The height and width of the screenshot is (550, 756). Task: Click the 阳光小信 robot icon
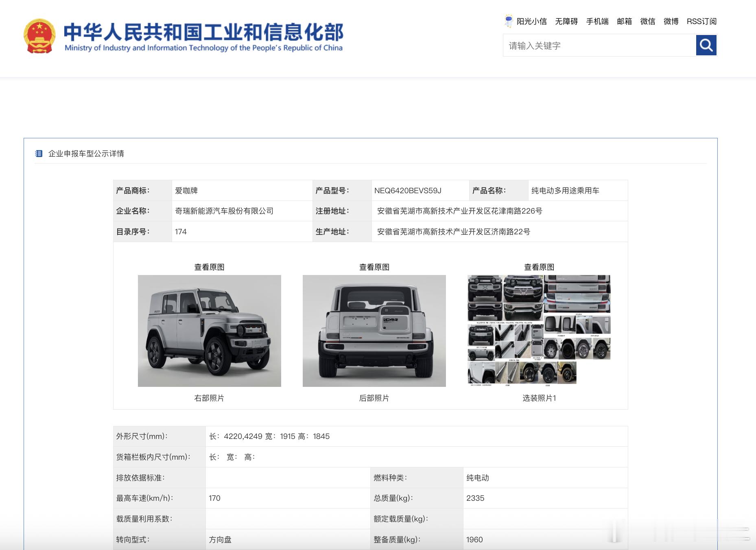(509, 21)
